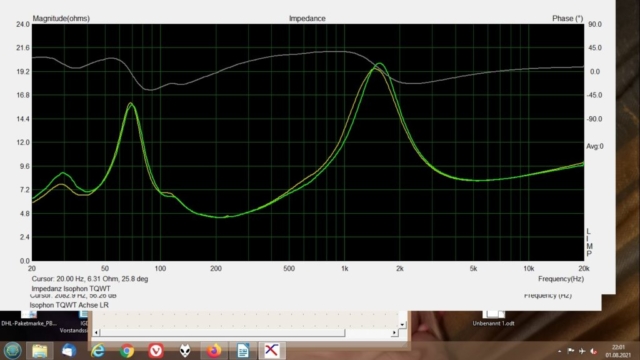Open the foobar2000 alien icon
The width and height of the screenshot is (640, 360).
click(x=185, y=351)
